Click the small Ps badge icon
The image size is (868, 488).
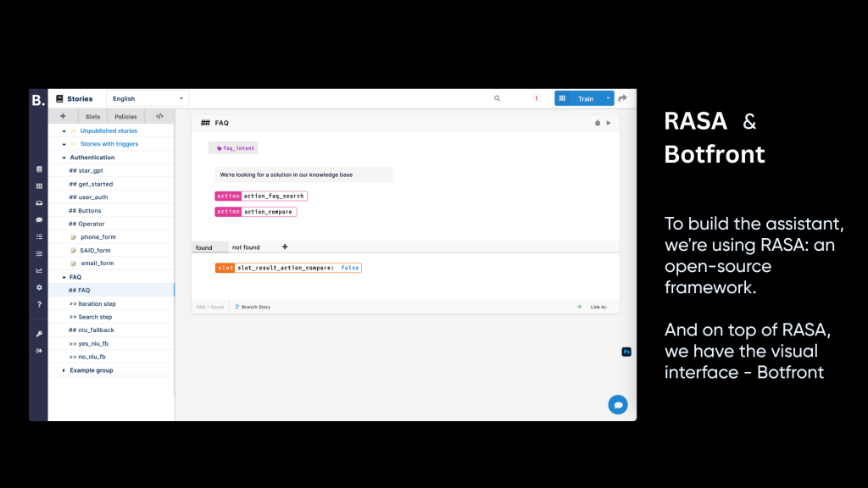point(626,352)
